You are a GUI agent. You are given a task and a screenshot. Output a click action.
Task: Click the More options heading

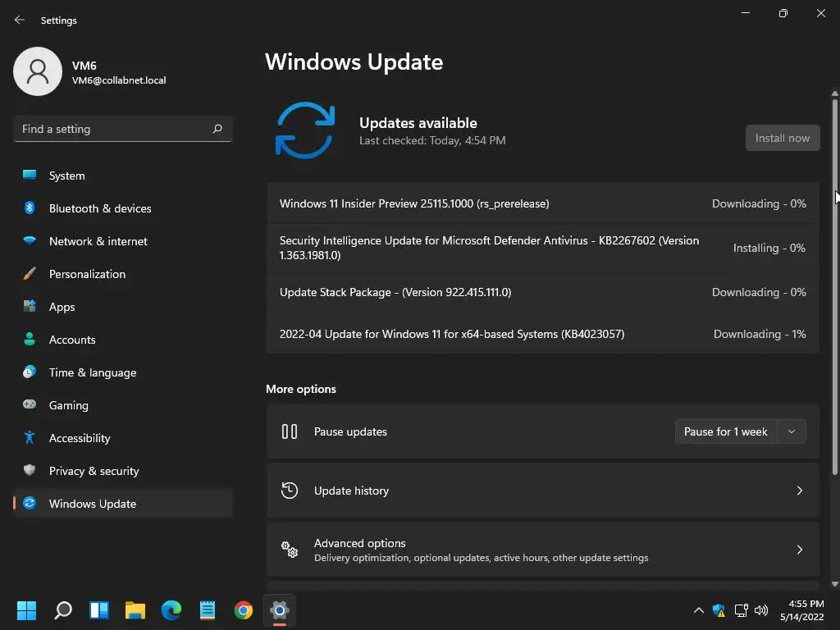pos(301,389)
